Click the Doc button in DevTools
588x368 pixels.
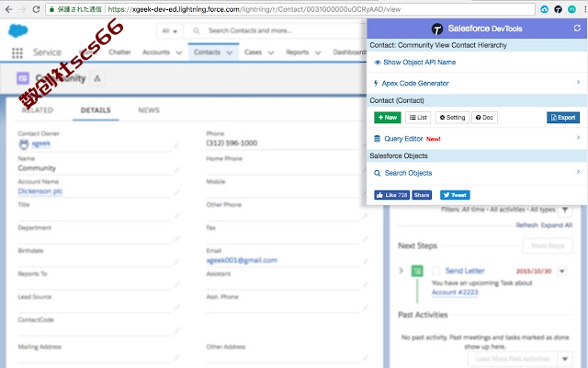click(x=484, y=117)
